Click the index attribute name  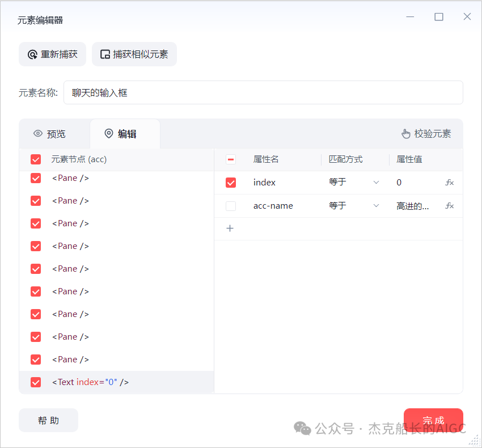coord(264,183)
